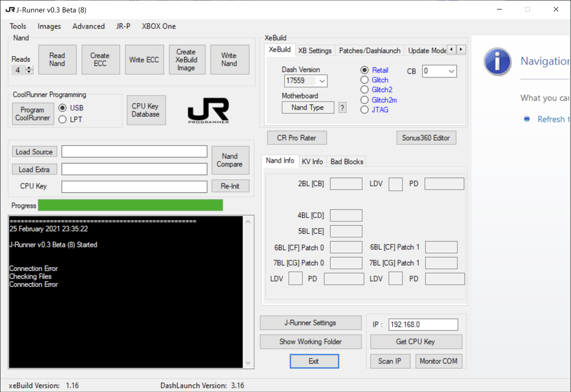Click the JR Programmer logo
This screenshot has height=392, width=571.
tap(208, 110)
